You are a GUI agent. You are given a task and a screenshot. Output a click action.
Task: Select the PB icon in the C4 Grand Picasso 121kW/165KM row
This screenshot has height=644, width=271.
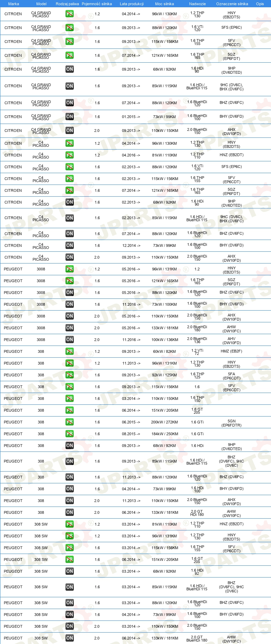[x=70, y=55]
